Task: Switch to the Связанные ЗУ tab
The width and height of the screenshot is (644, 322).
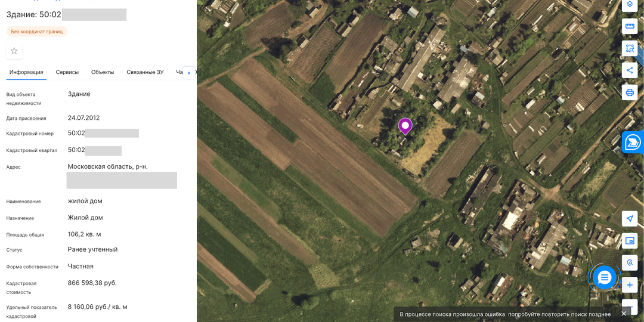Action: [145, 72]
